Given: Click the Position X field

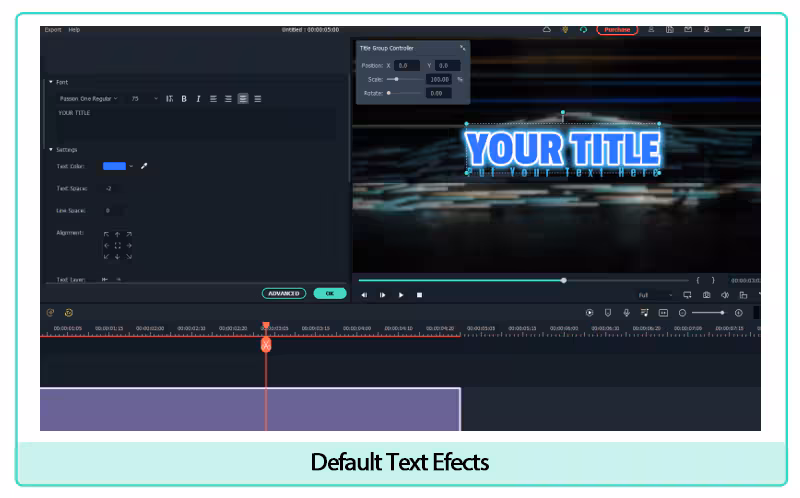Looking at the screenshot, I should point(407,65).
